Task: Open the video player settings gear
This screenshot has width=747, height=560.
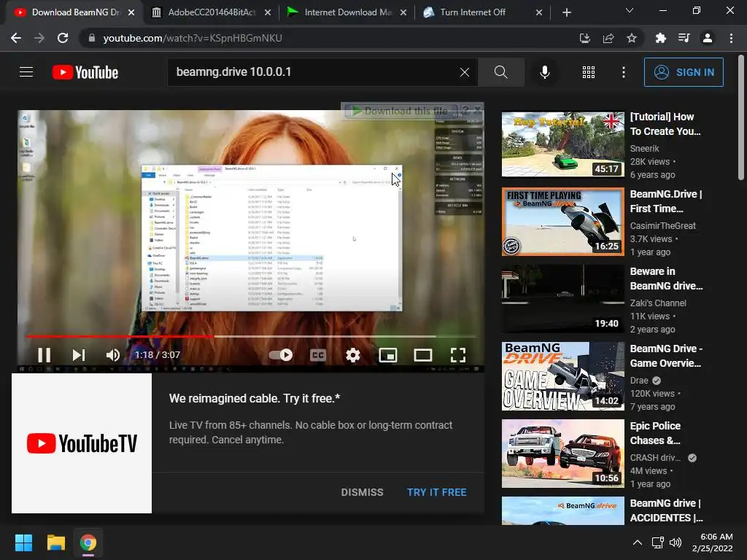Action: click(353, 355)
